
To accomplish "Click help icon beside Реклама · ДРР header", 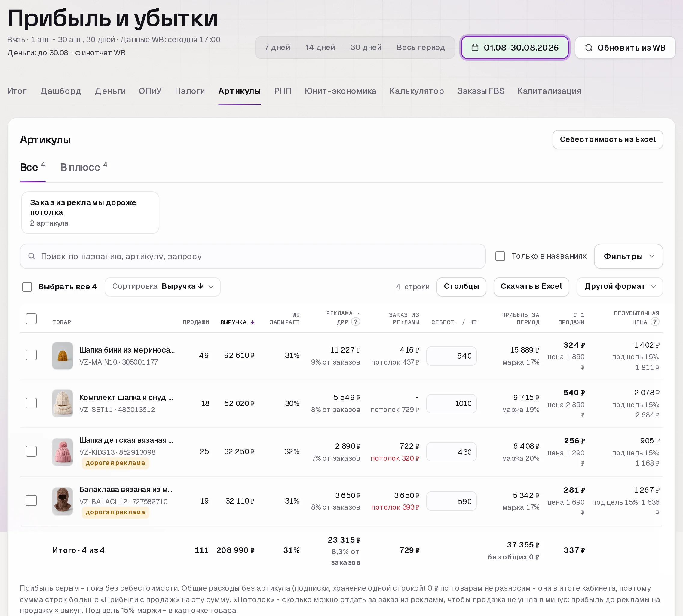I will pyautogui.click(x=355, y=322).
